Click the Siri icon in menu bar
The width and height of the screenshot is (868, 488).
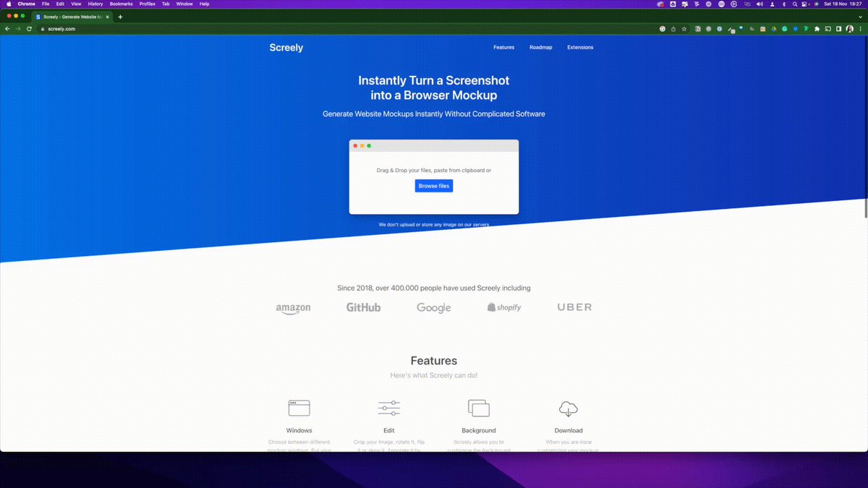pos(816,4)
